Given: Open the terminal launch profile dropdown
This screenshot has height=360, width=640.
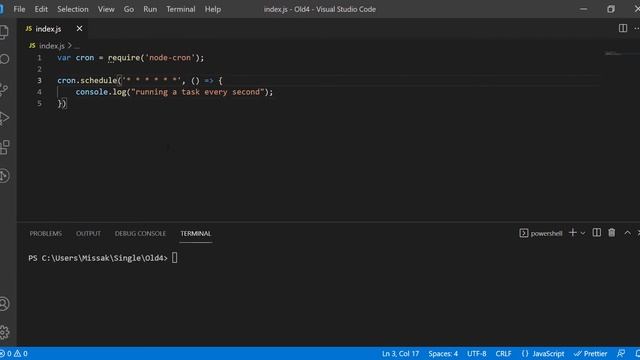Looking at the screenshot, I should pyautogui.click(x=583, y=233).
